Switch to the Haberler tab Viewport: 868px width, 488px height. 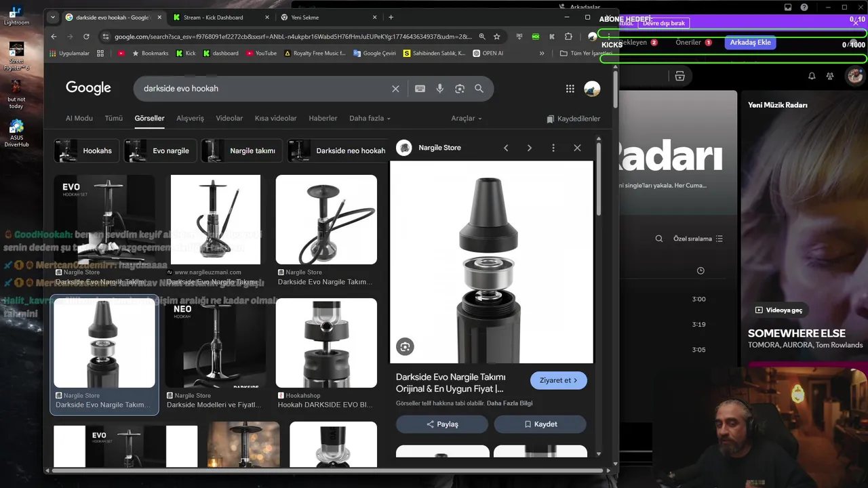point(323,118)
